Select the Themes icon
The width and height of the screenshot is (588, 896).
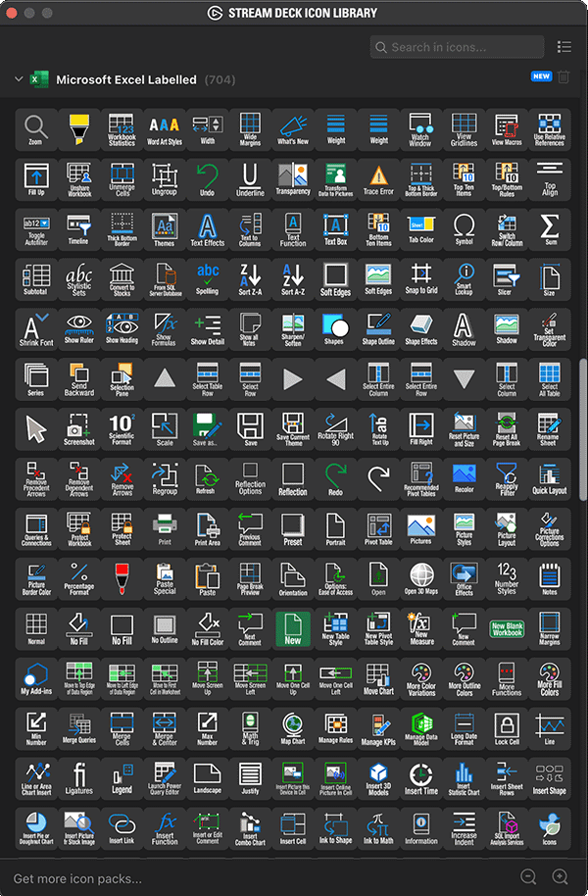point(165,229)
